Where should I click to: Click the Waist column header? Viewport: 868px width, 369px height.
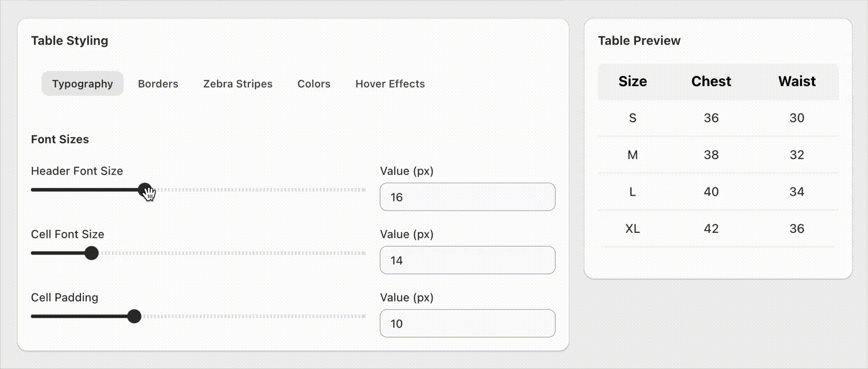click(797, 81)
